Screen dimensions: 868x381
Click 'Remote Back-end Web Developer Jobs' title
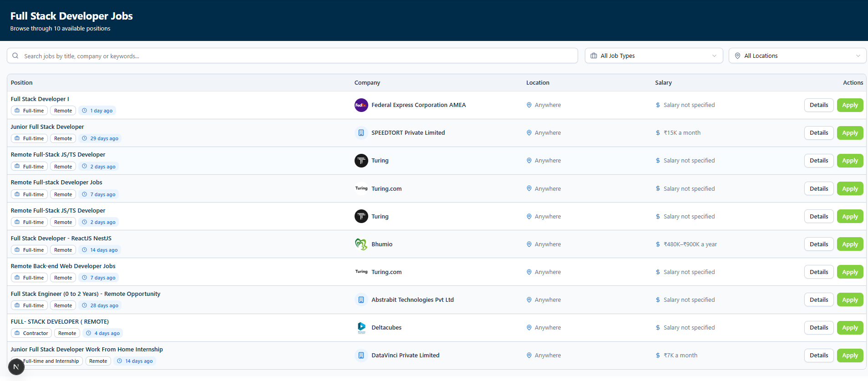63,266
